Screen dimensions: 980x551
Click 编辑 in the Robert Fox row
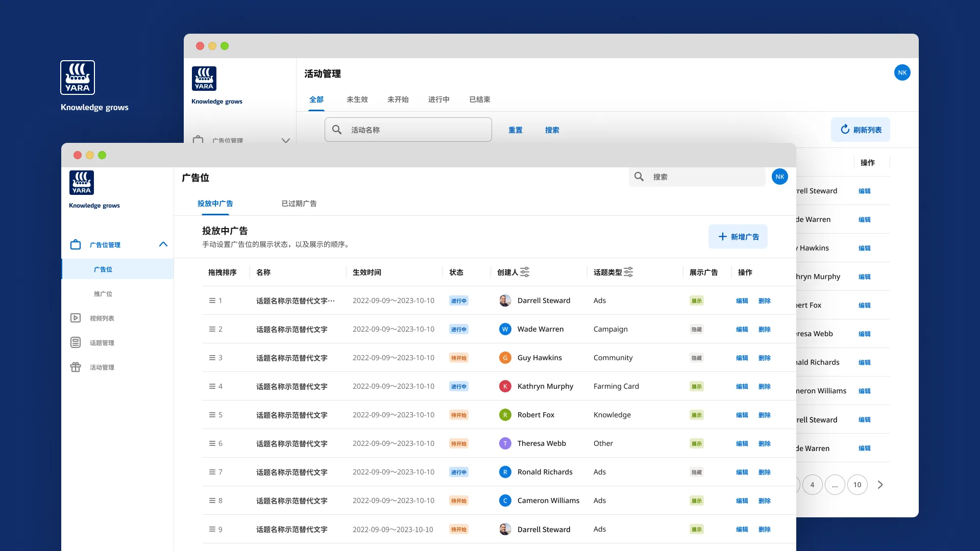coord(742,415)
